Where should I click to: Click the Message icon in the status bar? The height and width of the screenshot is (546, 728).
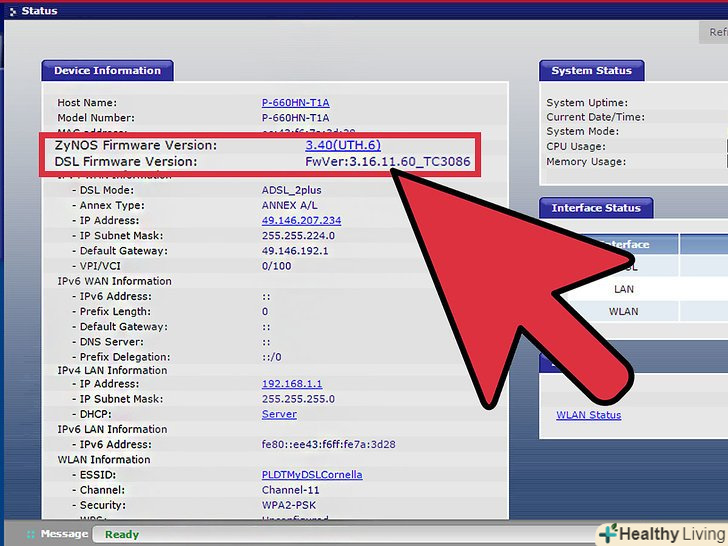click(x=31, y=535)
